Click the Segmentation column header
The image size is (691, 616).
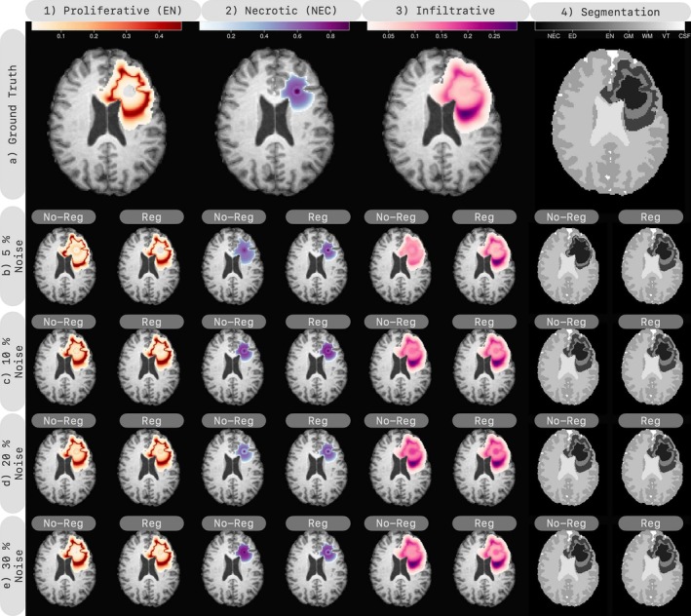(x=610, y=12)
